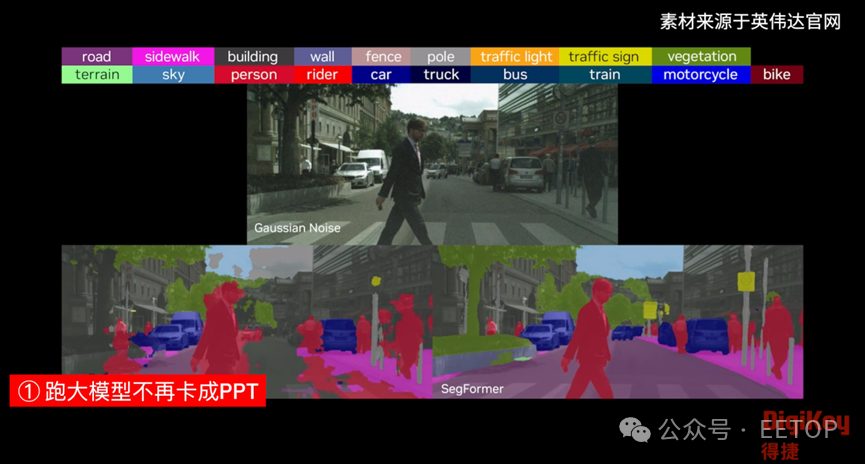Click the person legend label
Viewport: 865px width, 464px height.
254,74
